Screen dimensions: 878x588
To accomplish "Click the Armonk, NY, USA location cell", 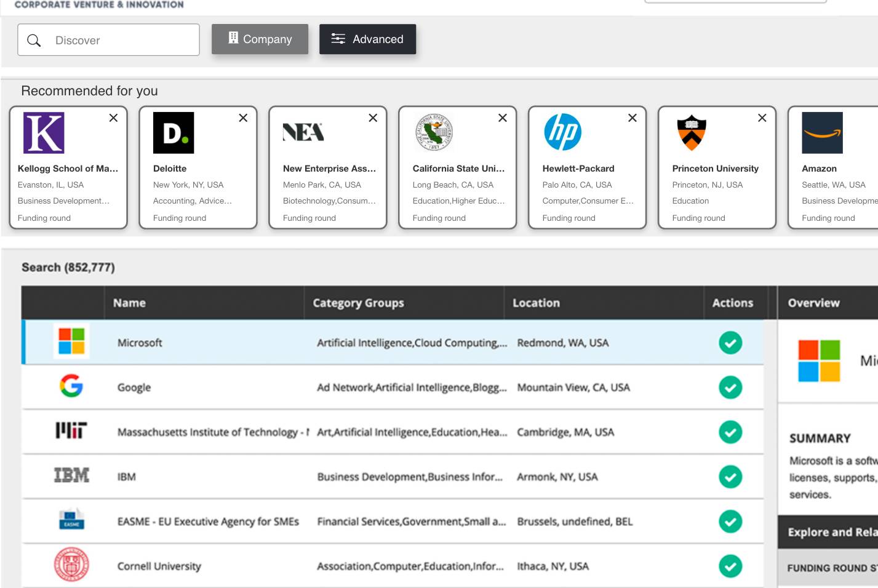I will 557,477.
